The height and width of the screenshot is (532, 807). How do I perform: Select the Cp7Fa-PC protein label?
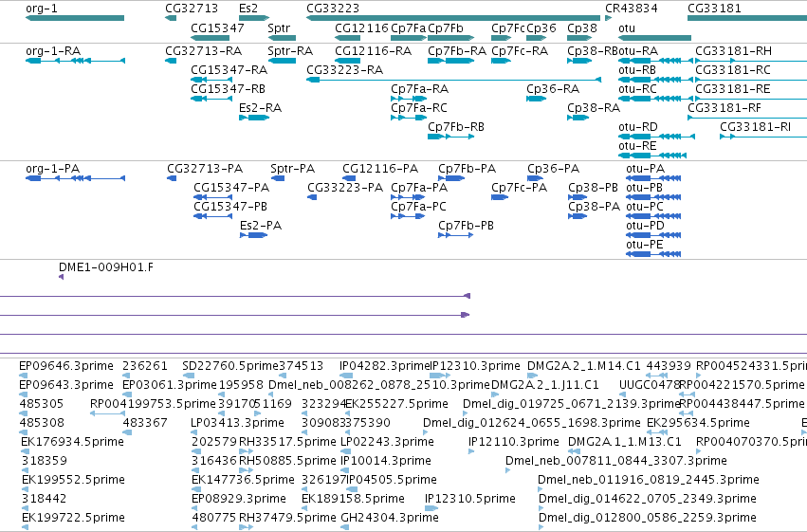click(x=418, y=207)
